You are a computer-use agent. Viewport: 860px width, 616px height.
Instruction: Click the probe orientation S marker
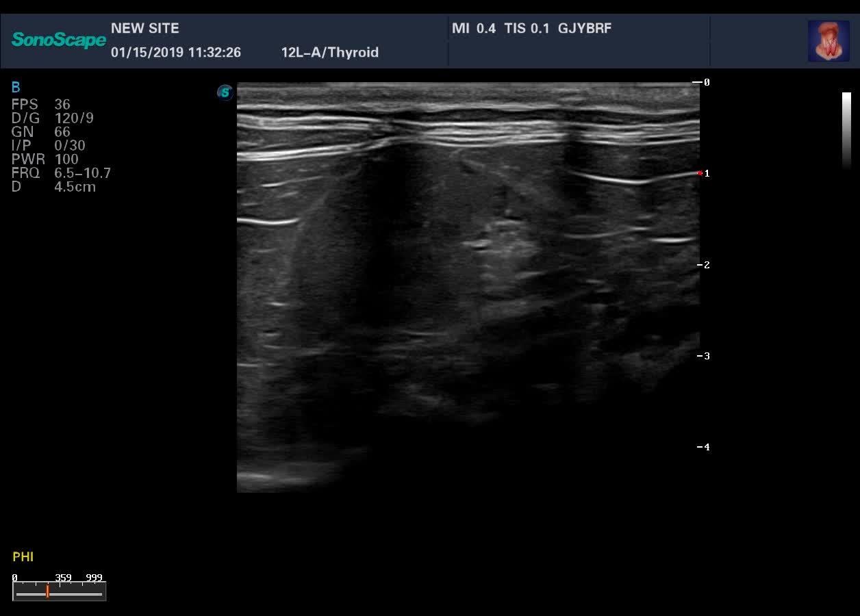point(225,92)
